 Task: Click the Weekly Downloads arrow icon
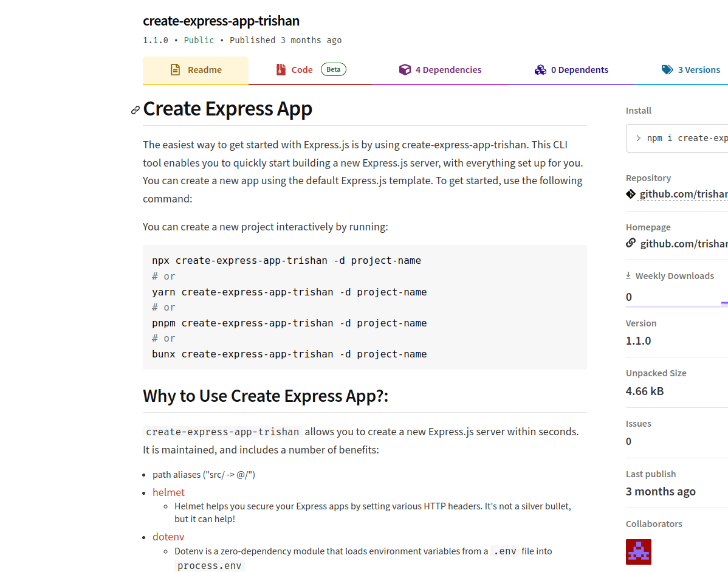pos(628,275)
